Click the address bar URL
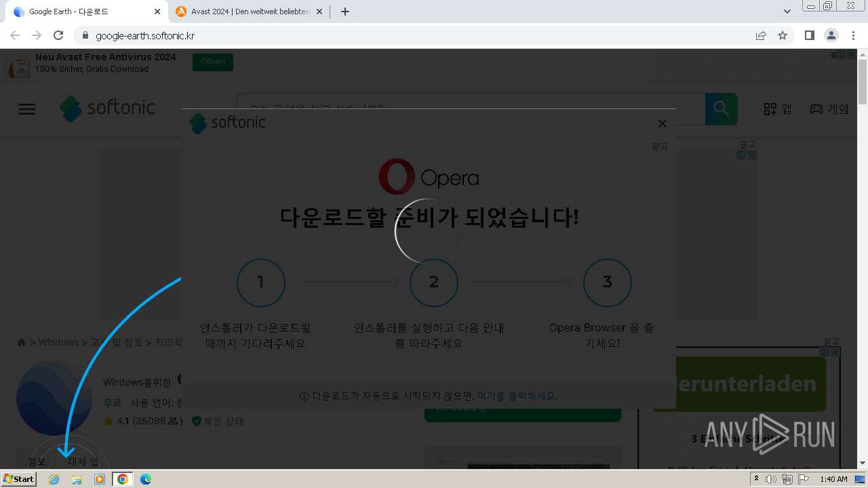868x488 pixels. click(x=145, y=36)
